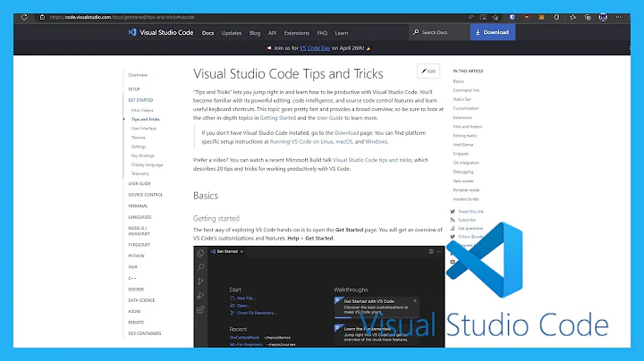Open the MetaMask fox extension icon
The height and width of the screenshot is (361, 644).
click(542, 17)
